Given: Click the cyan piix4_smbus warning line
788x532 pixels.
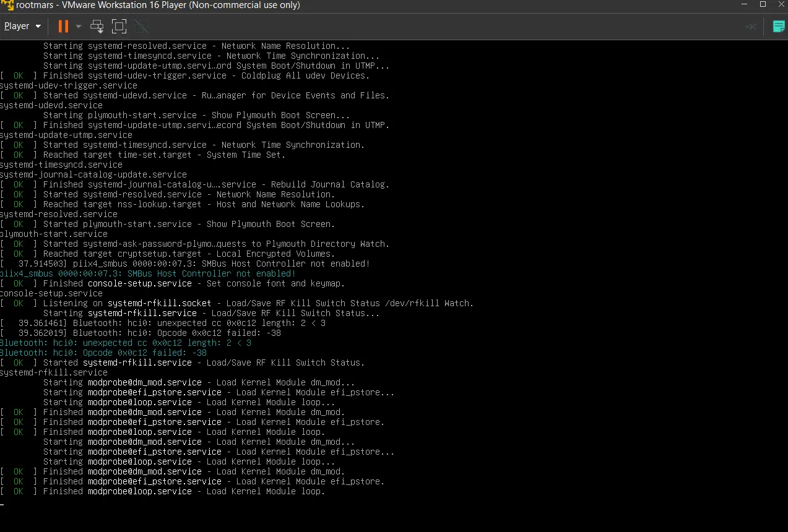Looking at the screenshot, I should pyautogui.click(x=147, y=273).
